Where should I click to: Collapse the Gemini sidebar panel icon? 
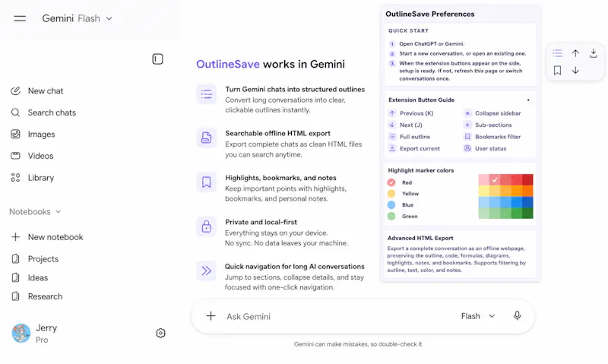click(x=157, y=59)
